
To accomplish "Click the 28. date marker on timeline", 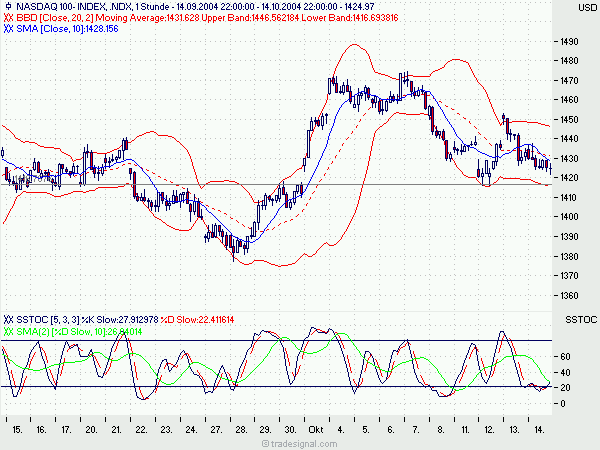I will (241, 430).
